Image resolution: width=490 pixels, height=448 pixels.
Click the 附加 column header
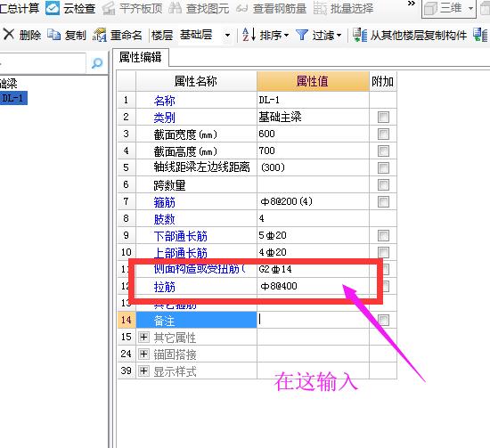(x=383, y=81)
